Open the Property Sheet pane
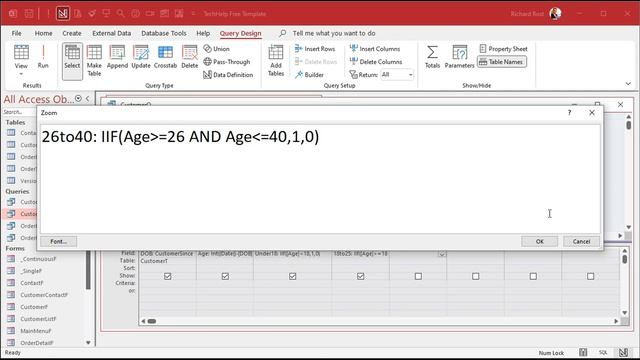This screenshot has width=640, height=360. tap(503, 49)
